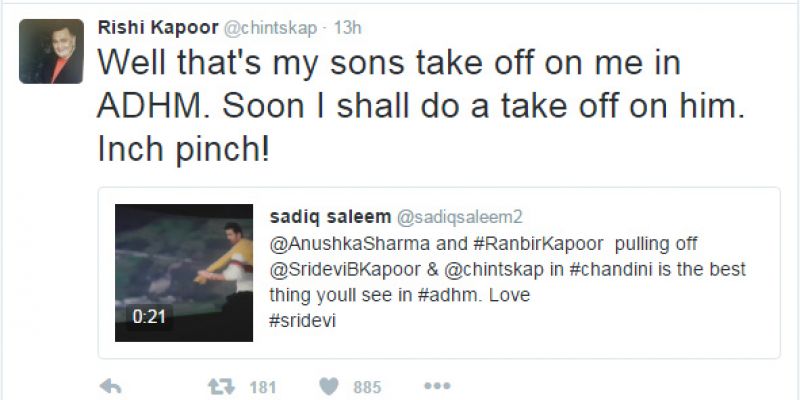The image size is (800, 400).
Task: Retweet Rishi Kapoor's tweet
Action: coord(221,387)
